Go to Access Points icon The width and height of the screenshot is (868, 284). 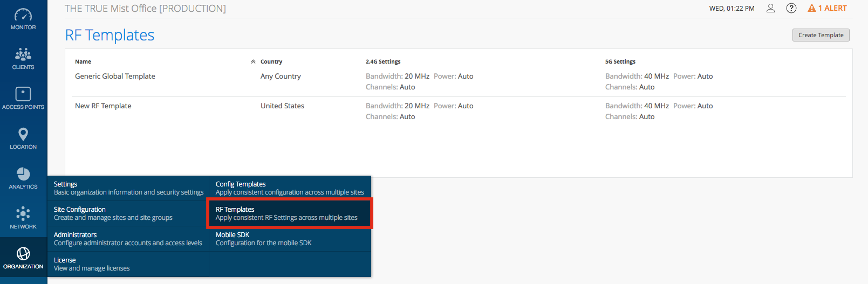pyautogui.click(x=23, y=94)
